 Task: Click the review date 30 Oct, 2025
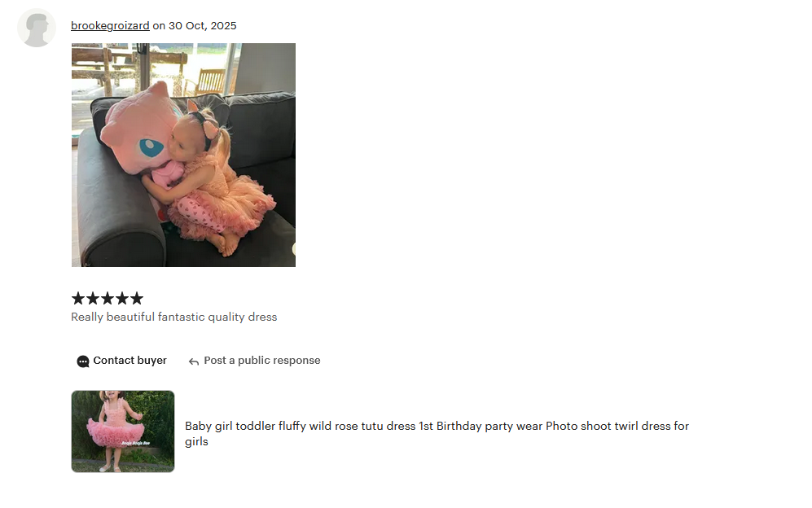click(x=203, y=25)
